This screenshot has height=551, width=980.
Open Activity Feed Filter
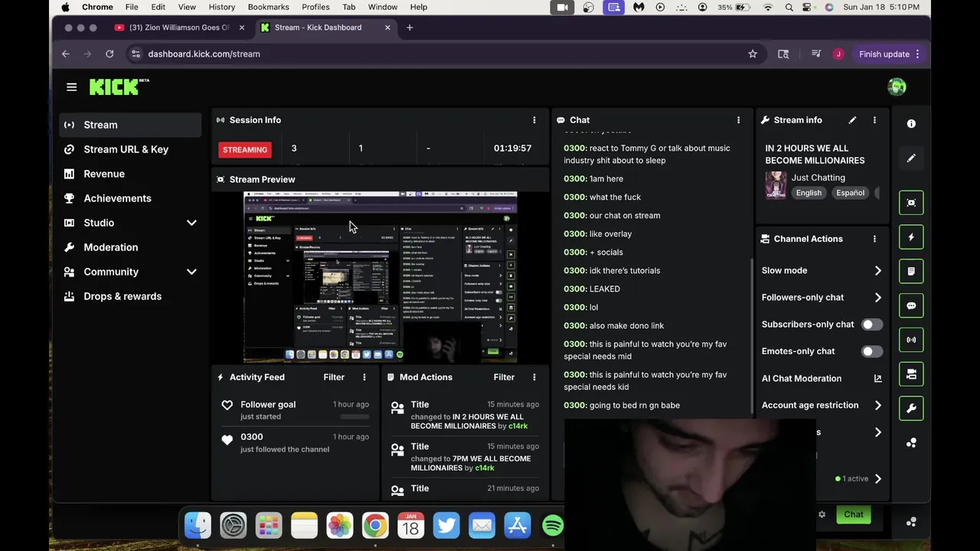pyautogui.click(x=334, y=377)
